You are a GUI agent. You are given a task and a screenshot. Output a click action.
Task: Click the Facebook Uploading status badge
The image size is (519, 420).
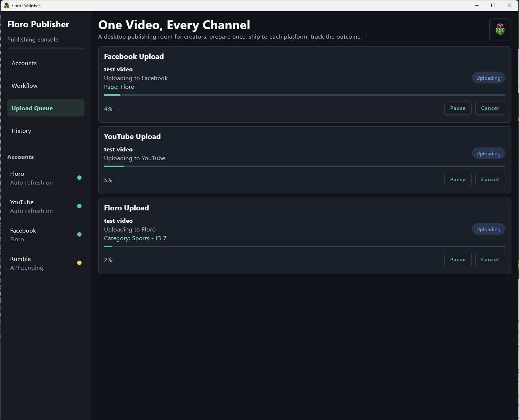point(488,78)
